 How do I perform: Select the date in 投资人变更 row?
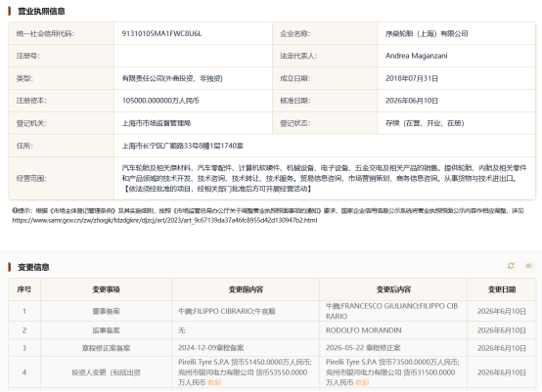tap(502, 372)
